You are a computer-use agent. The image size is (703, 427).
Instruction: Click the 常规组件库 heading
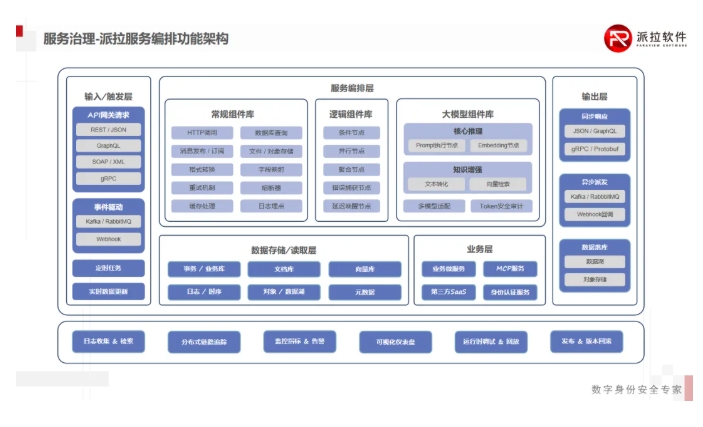[233, 114]
